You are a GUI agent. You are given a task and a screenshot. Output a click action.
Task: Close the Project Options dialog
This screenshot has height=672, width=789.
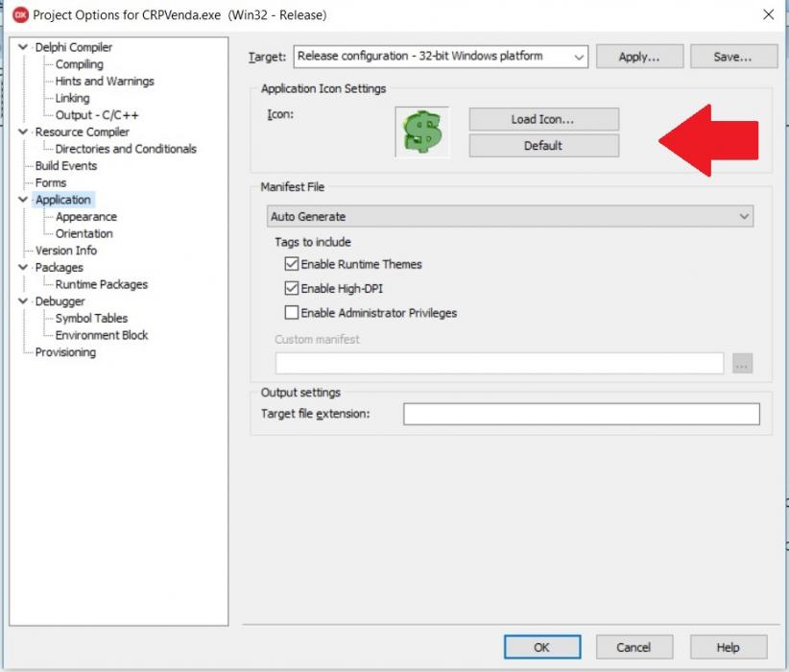click(769, 14)
